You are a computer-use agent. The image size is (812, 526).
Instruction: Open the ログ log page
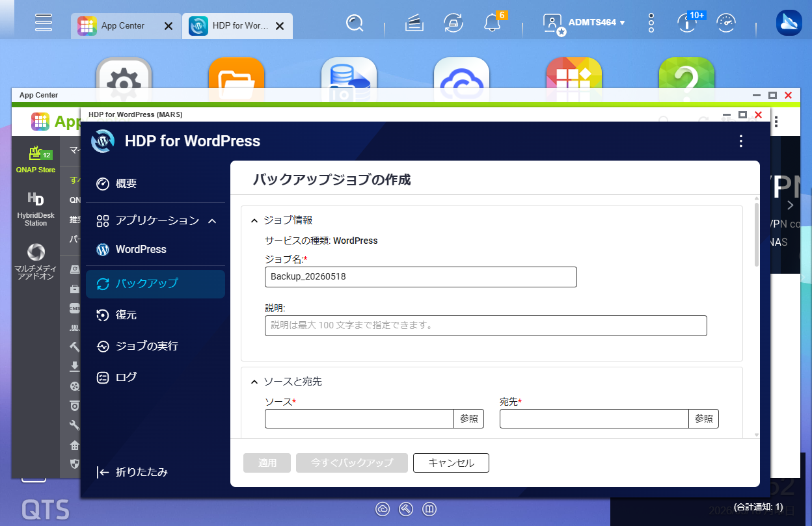[x=156, y=377]
